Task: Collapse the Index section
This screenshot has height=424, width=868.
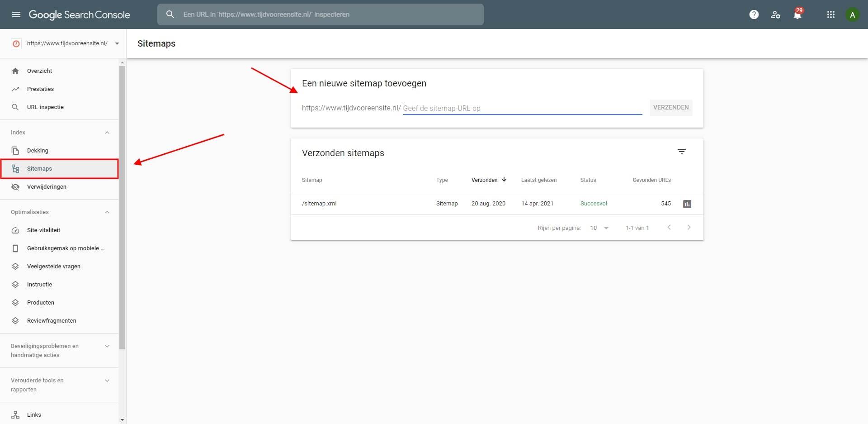Action: (x=107, y=133)
